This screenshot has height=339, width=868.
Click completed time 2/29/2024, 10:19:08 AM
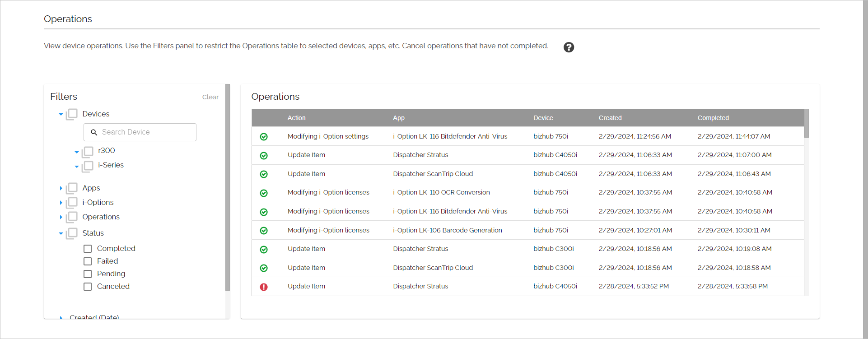tap(734, 249)
